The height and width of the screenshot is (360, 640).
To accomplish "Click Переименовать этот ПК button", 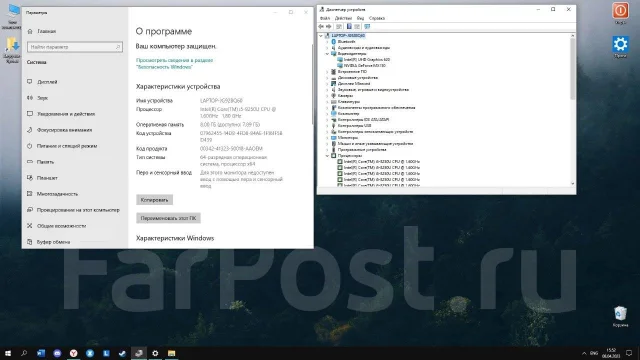I will [x=168, y=218].
